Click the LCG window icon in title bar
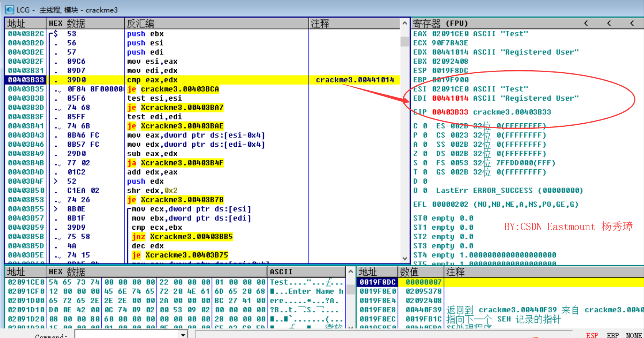Screen dimensions: 644x338 9,9
